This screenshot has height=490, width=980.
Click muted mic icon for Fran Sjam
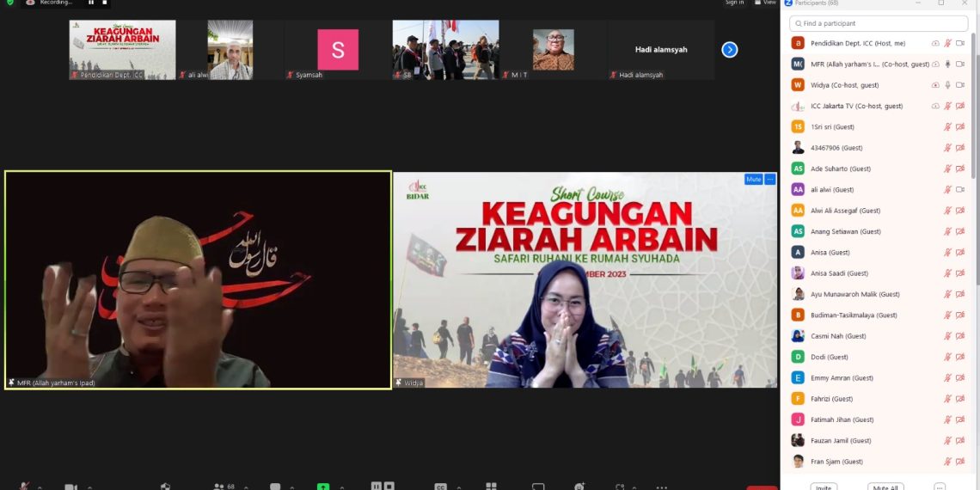pyautogui.click(x=947, y=462)
